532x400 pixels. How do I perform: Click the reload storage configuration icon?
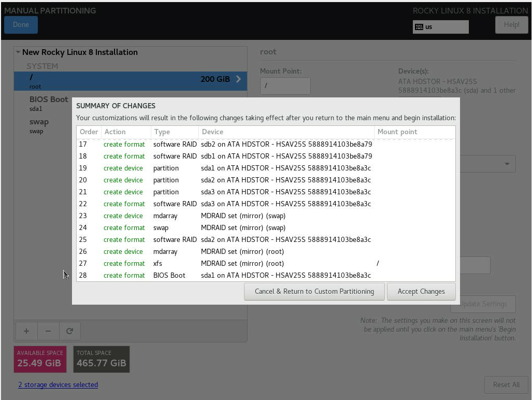69,331
